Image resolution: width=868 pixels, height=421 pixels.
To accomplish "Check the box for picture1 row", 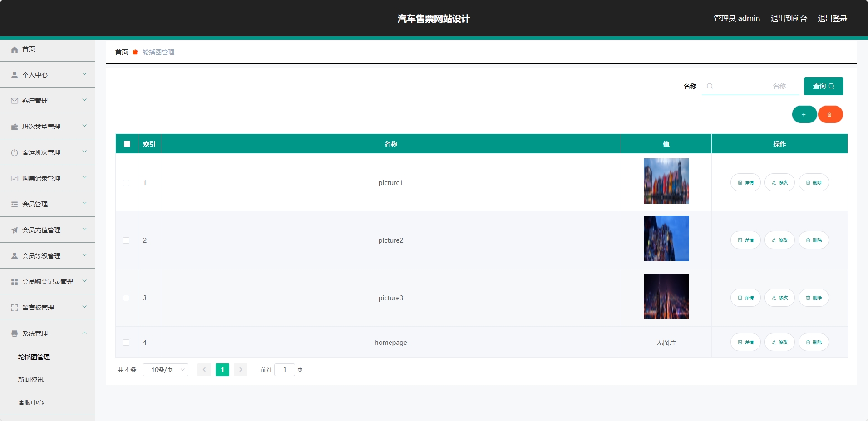I will [126, 183].
